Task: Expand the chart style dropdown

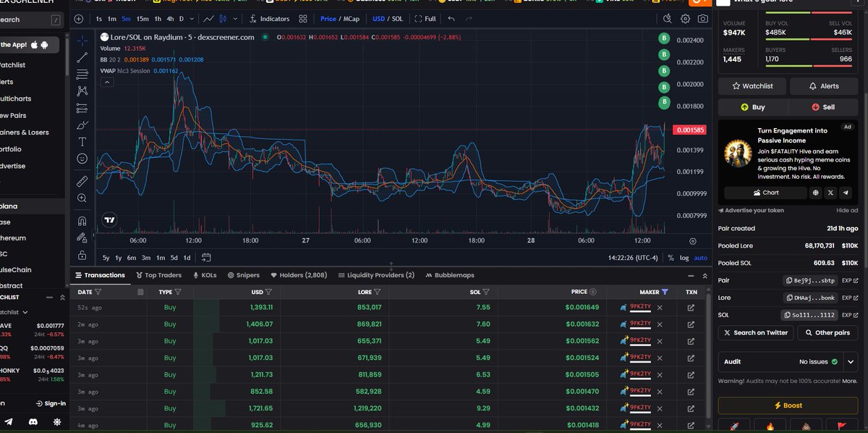Action: pyautogui.click(x=236, y=19)
